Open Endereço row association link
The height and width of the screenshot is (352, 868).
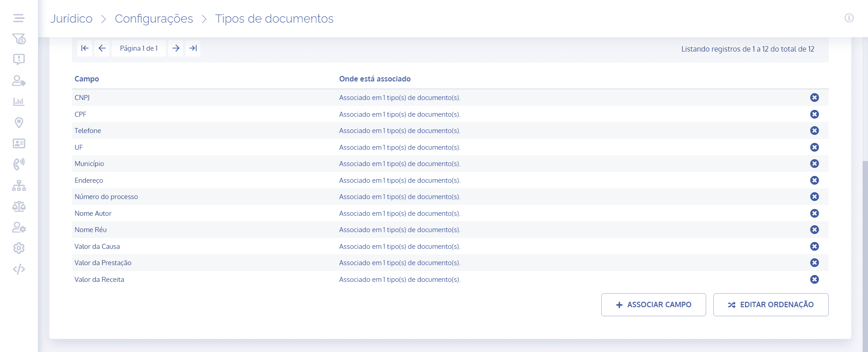click(x=400, y=180)
